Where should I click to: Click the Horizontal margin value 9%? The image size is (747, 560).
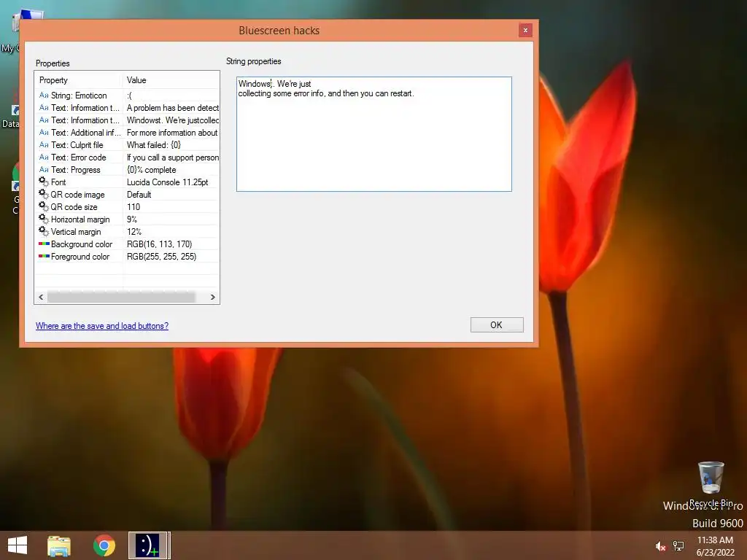pyautogui.click(x=132, y=219)
